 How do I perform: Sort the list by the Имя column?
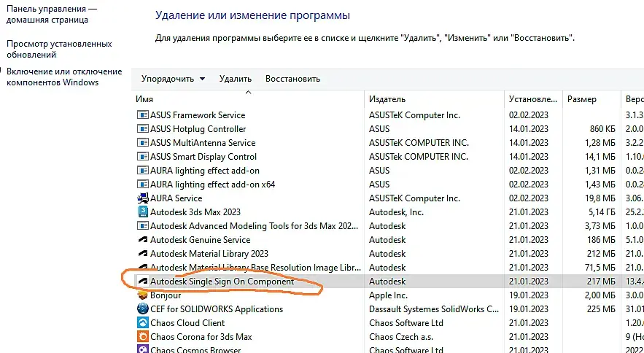click(x=144, y=99)
